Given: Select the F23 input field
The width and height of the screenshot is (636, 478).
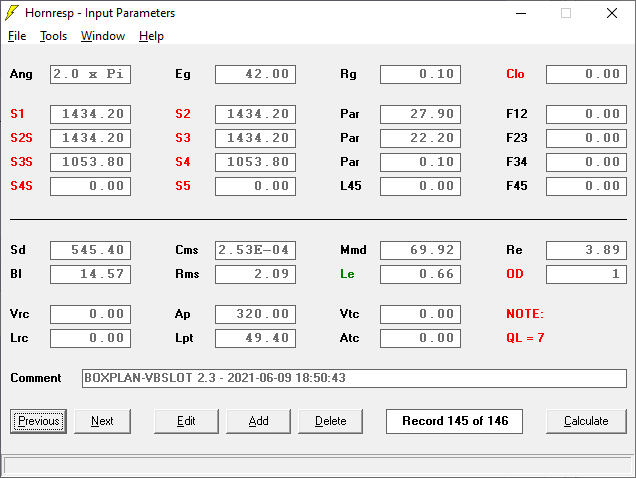Looking at the screenshot, I should pyautogui.click(x=587, y=138).
